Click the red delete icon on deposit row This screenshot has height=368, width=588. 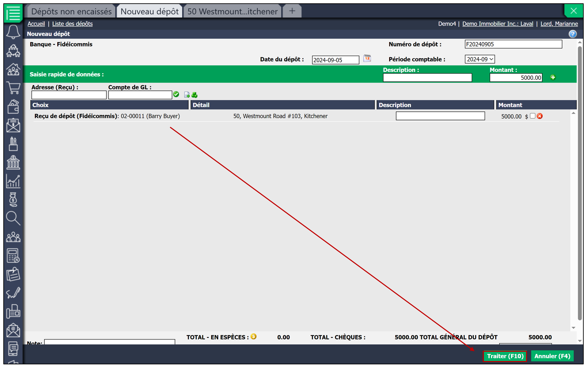click(x=540, y=116)
